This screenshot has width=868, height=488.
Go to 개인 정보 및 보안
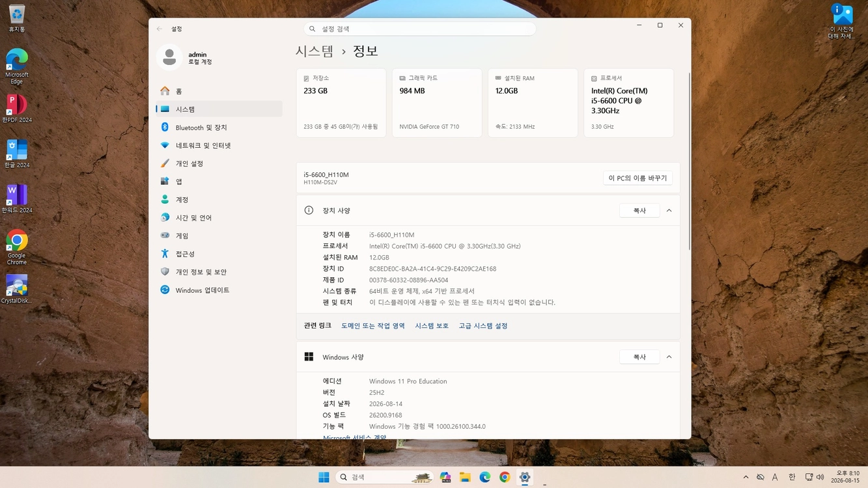[x=219, y=272]
